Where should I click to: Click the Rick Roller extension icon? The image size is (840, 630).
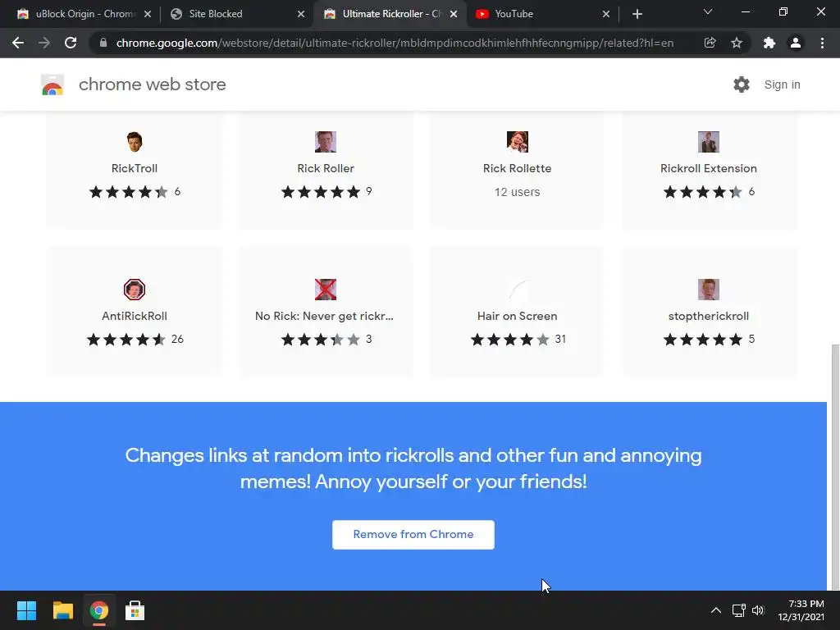tap(326, 142)
